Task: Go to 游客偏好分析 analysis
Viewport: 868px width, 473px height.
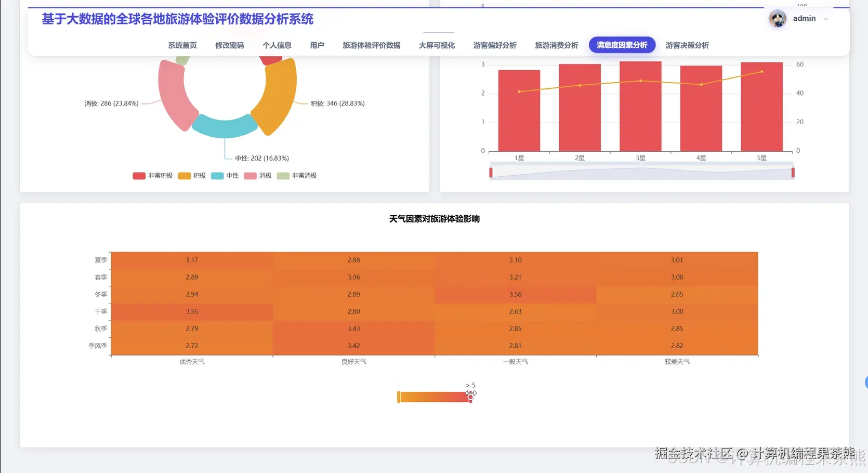Action: 494,45
